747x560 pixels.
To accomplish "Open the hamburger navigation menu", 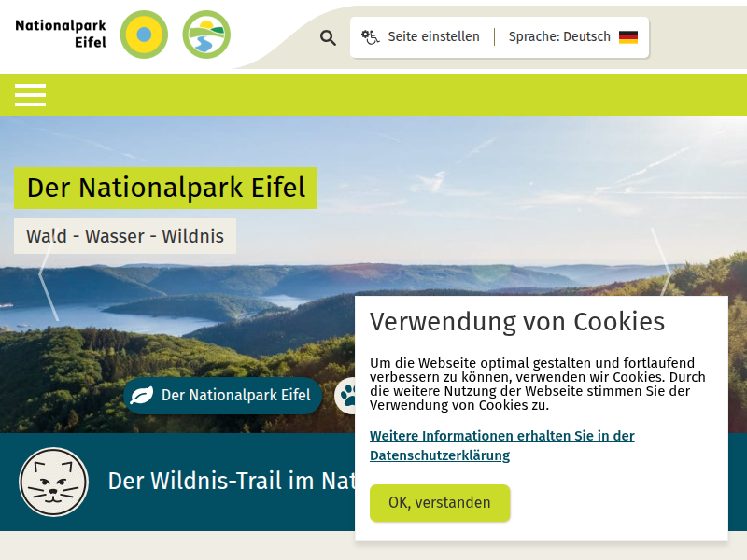I will point(30,95).
